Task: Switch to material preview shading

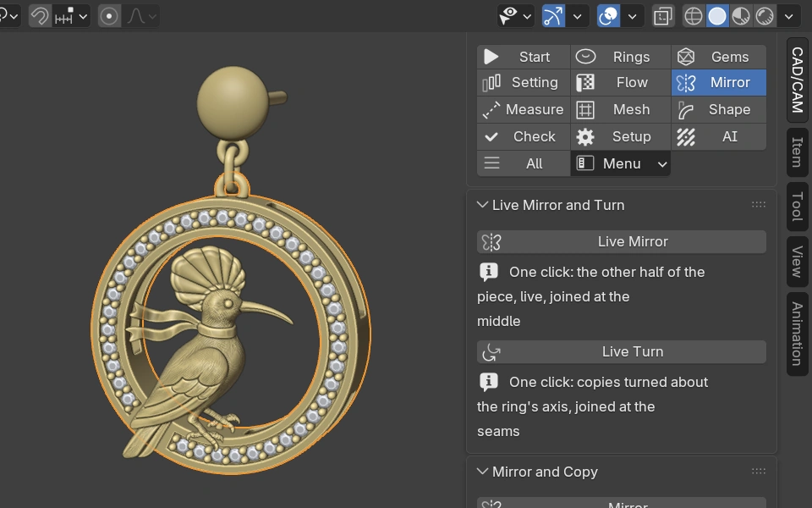Action: [x=741, y=16]
